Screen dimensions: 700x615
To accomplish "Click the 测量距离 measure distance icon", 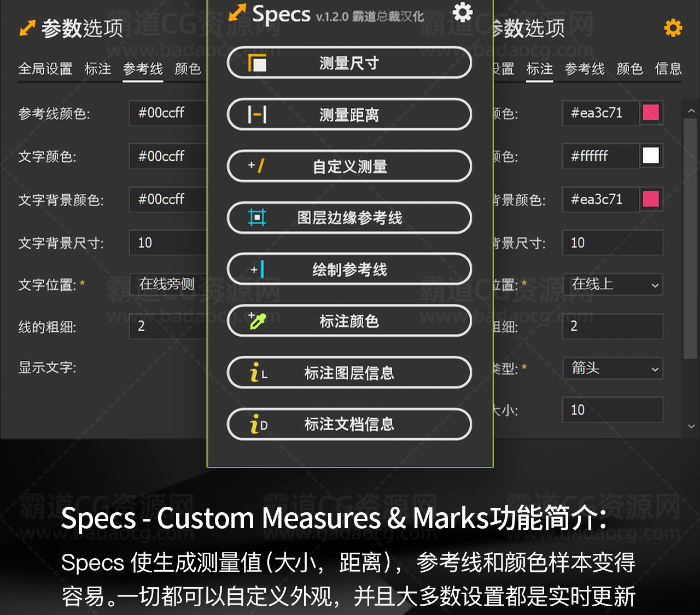I will click(257, 115).
